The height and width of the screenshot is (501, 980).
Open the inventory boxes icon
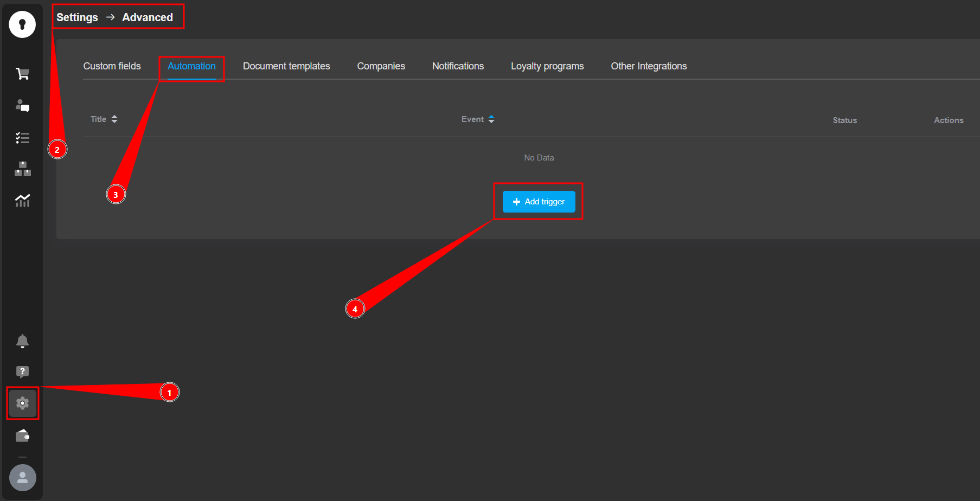click(x=22, y=169)
